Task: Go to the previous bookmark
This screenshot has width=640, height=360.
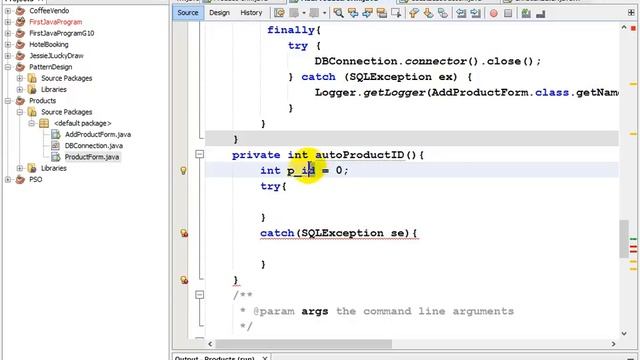Action: pos(414,13)
